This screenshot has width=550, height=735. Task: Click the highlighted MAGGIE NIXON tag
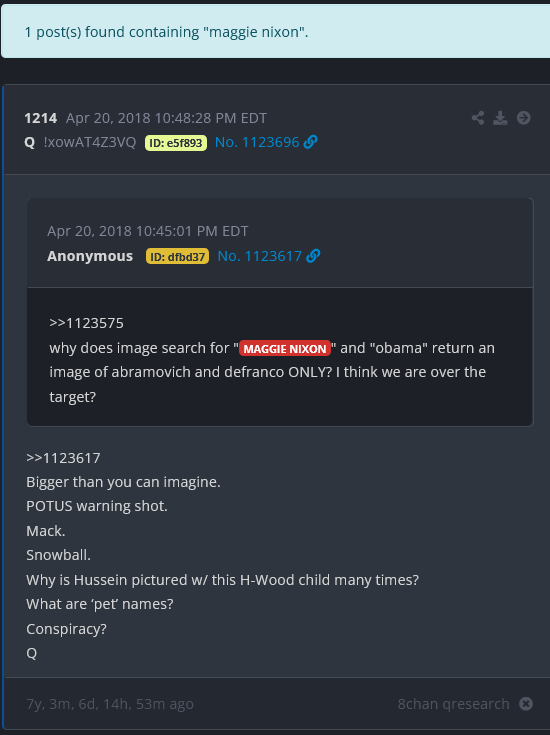click(x=285, y=348)
